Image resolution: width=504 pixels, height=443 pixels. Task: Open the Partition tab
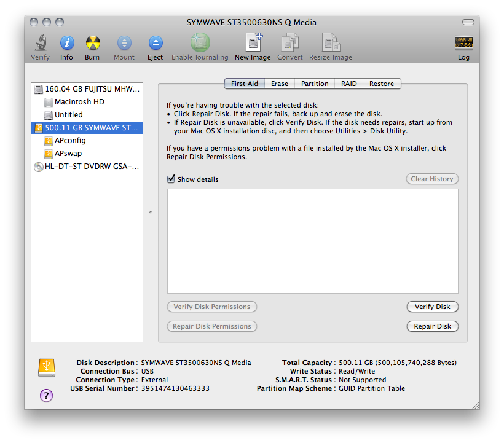(x=315, y=84)
